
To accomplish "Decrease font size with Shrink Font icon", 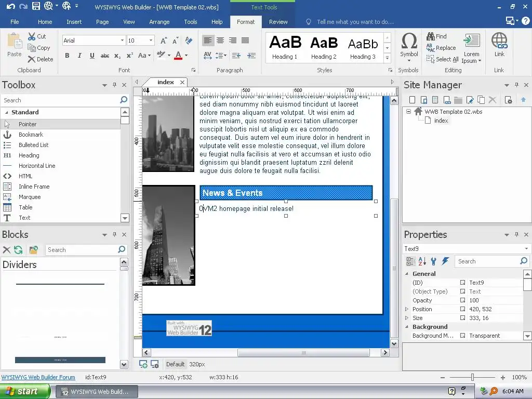I will [x=176, y=41].
